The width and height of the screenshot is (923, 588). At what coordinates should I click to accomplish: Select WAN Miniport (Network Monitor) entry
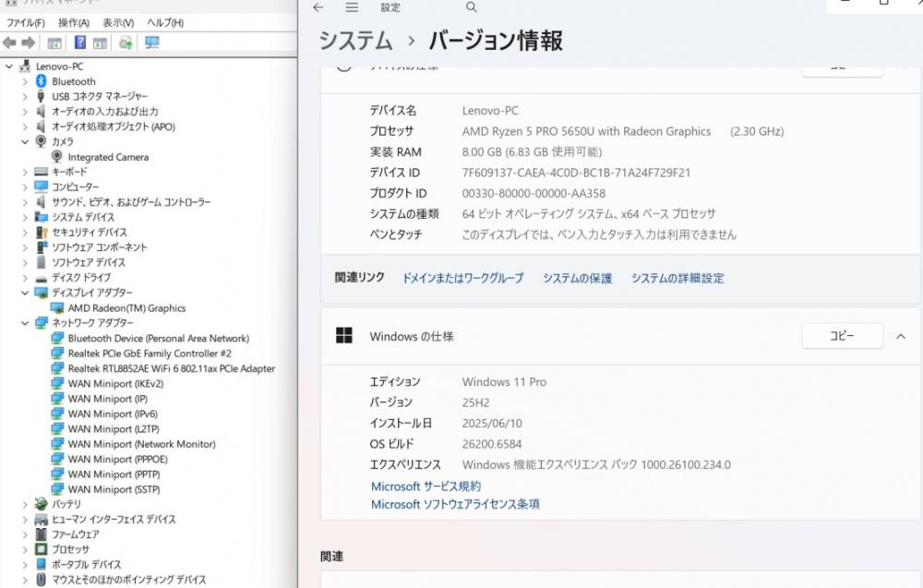point(142,444)
